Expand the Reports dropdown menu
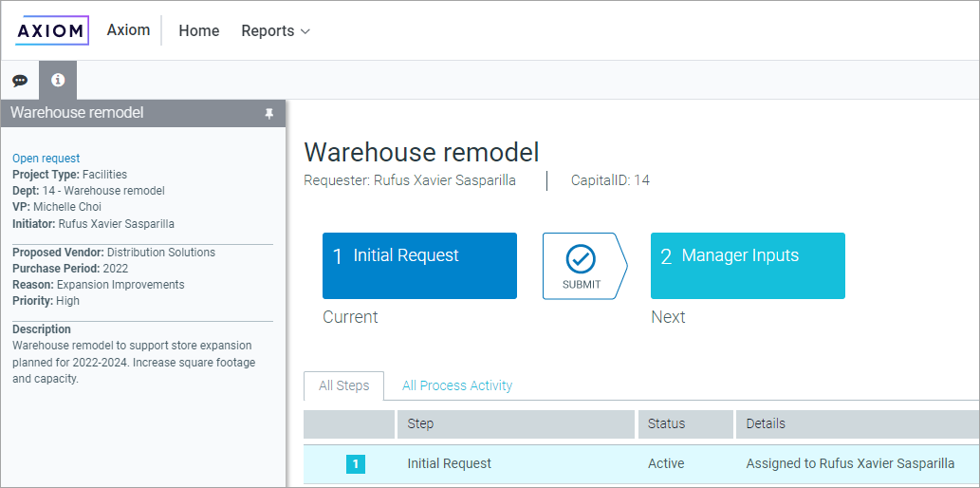The height and width of the screenshot is (488, 980). tap(275, 31)
